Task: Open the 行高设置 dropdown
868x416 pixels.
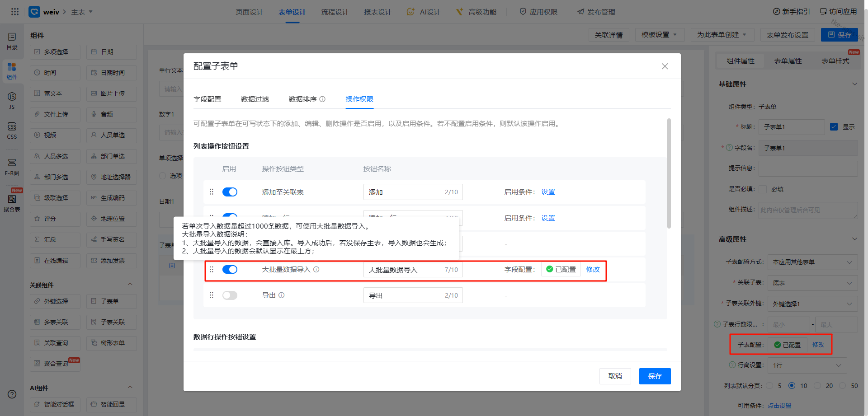Action: 807,365
